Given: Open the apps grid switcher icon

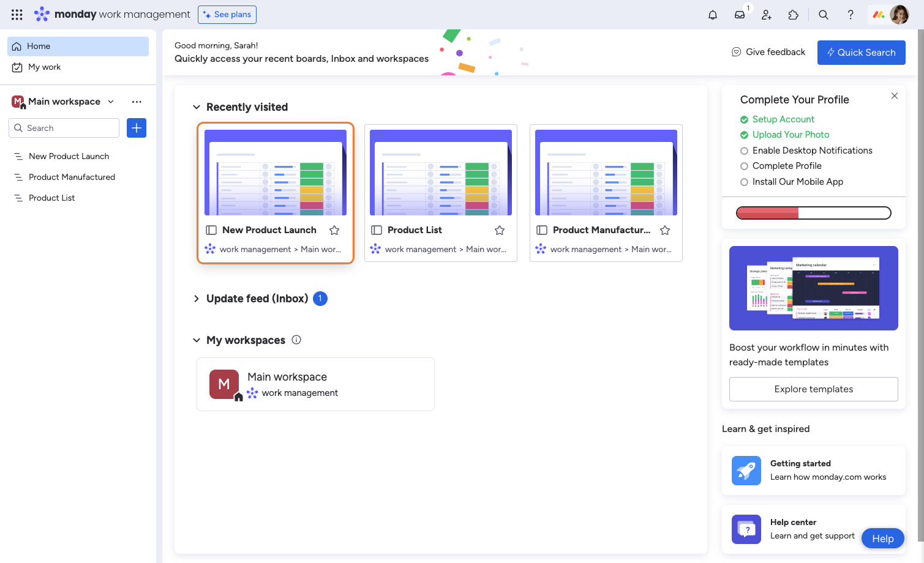Looking at the screenshot, I should 17,15.
